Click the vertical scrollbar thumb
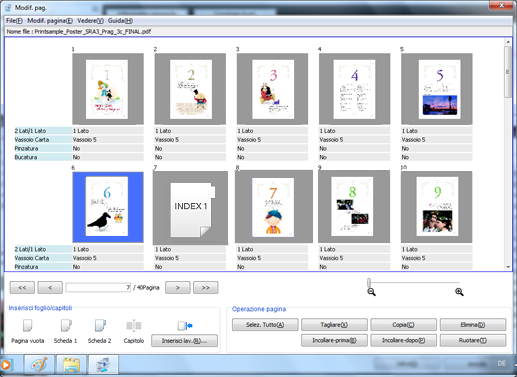 click(508, 72)
